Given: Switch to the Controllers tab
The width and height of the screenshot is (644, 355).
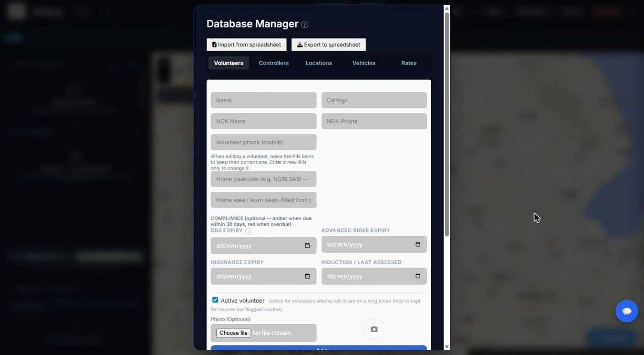Looking at the screenshot, I should coord(274,63).
